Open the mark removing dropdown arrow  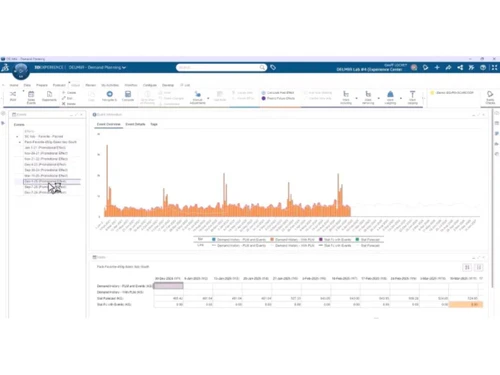[379, 99]
